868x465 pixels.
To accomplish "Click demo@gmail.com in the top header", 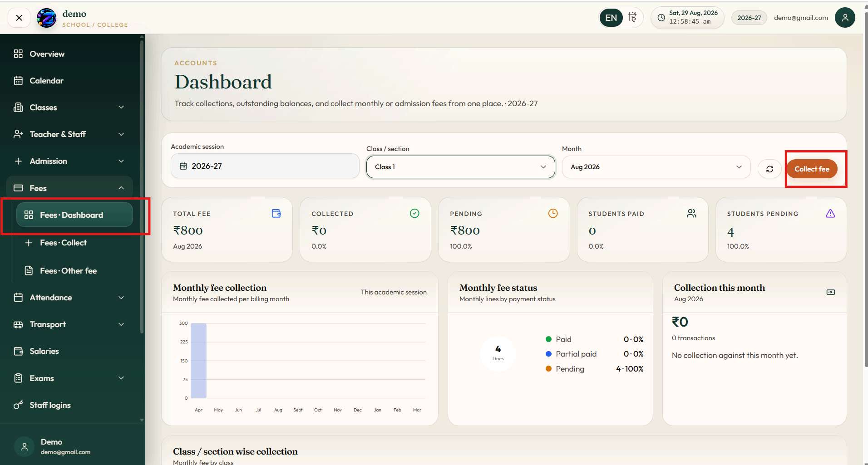I will pos(801,18).
